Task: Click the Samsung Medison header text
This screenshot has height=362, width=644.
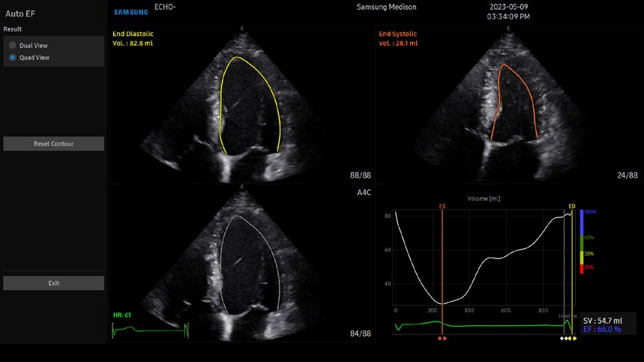Action: click(x=387, y=7)
